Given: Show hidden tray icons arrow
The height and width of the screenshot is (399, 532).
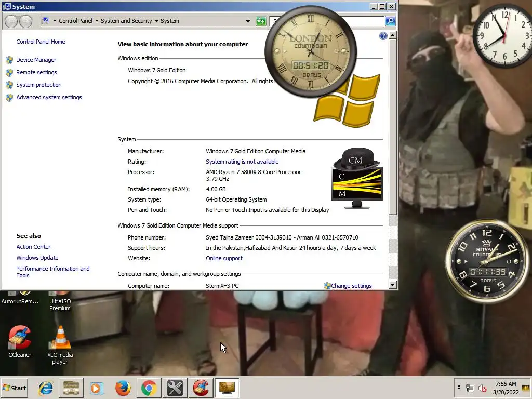Looking at the screenshot, I should coord(459,388).
